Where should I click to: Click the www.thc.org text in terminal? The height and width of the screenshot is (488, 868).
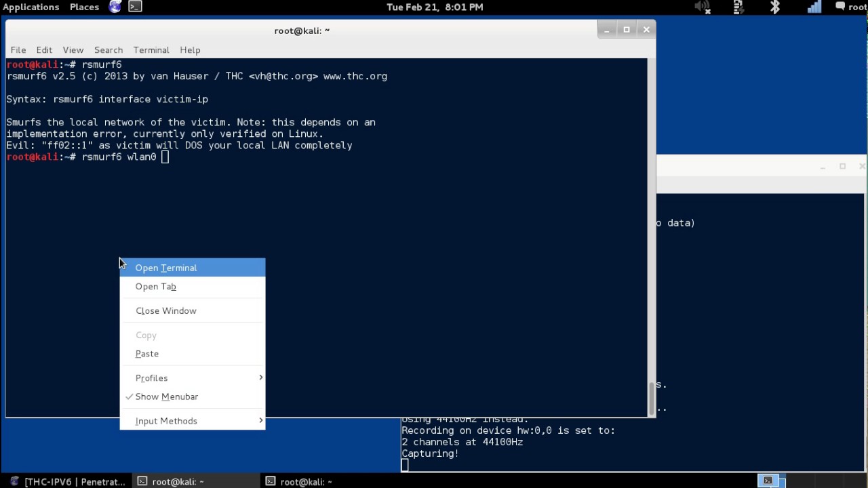point(355,76)
